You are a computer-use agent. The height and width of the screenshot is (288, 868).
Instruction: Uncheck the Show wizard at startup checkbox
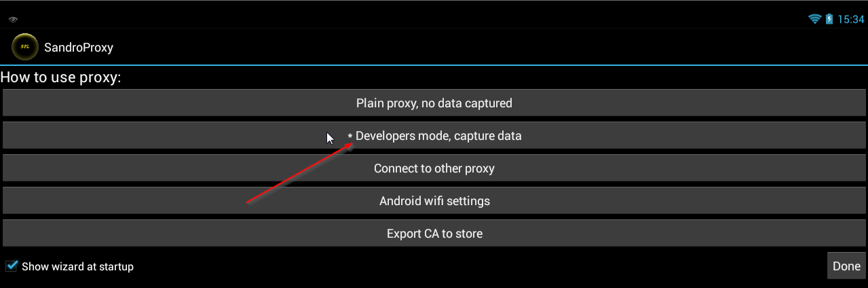[11, 266]
